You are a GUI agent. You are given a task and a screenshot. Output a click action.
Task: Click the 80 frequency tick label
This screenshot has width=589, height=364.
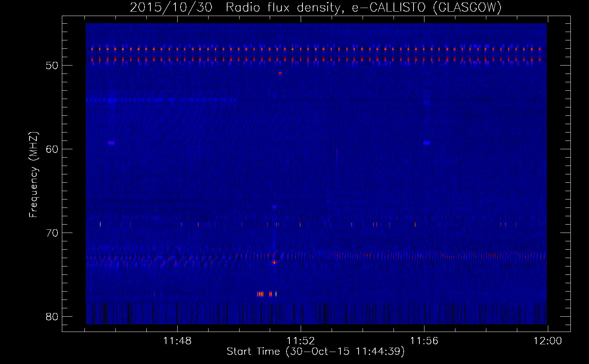[52, 317]
